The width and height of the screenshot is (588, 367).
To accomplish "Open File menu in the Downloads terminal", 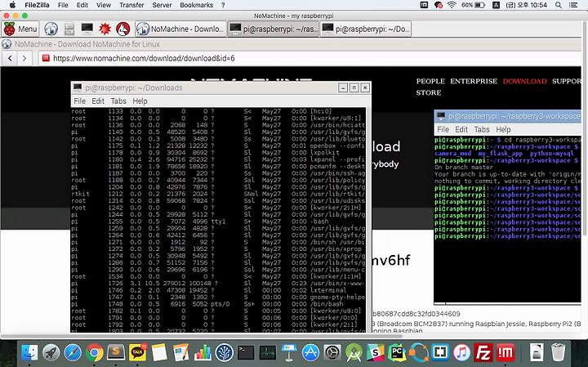I will (79, 101).
